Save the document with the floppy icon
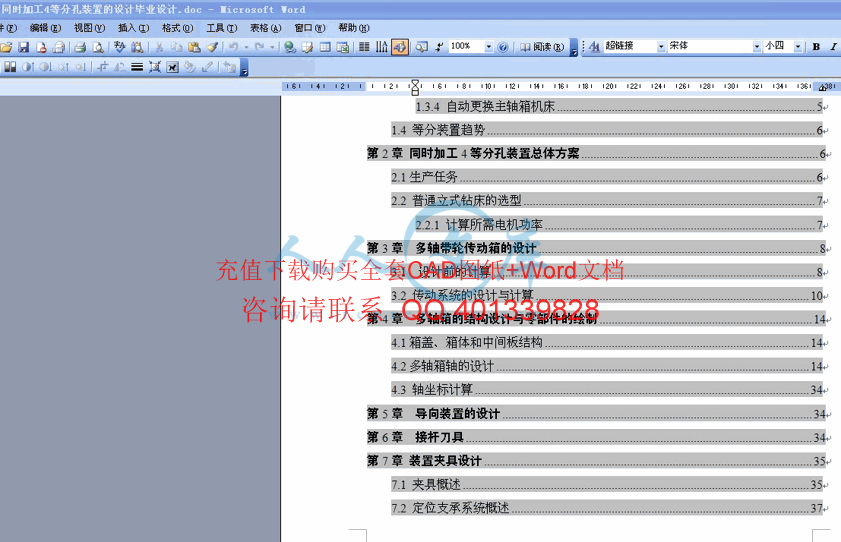Viewport: 841px width, 542px height. pyautogui.click(x=24, y=47)
